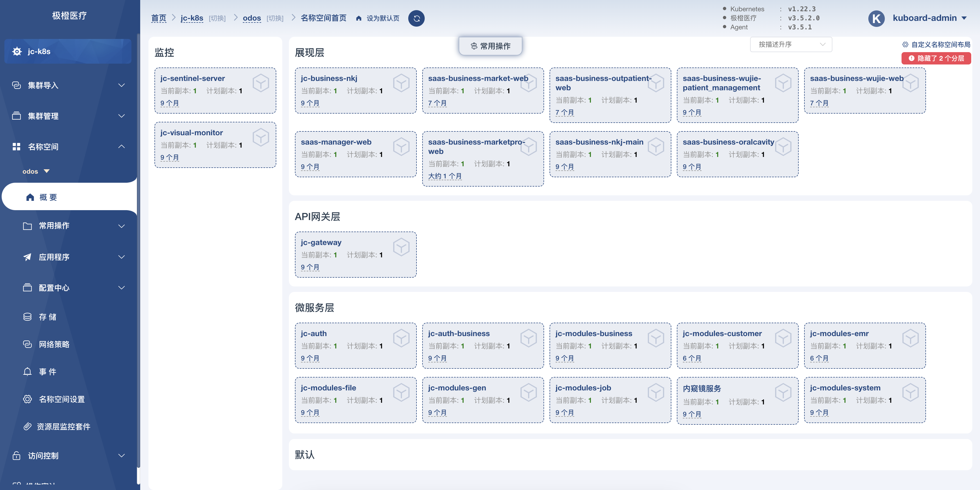The image size is (980, 490).
Task: Click [切换] next to jc-k8s breadcrumb
Action: click(217, 18)
